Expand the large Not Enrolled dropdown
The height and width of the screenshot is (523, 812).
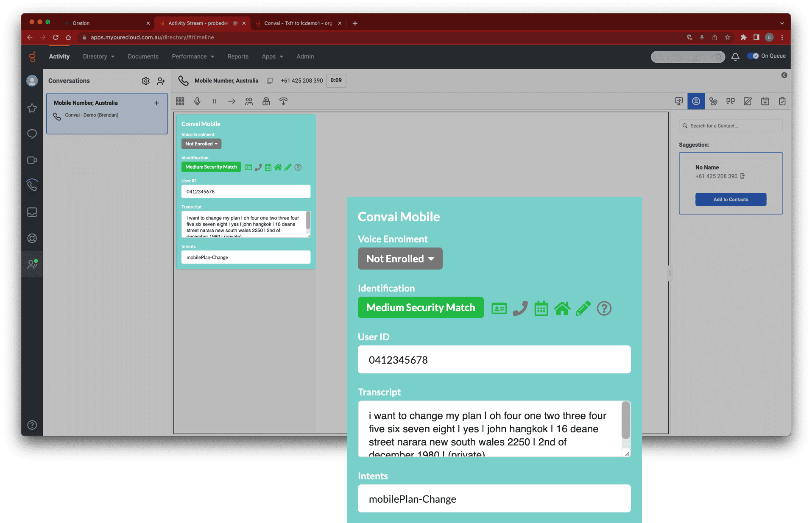click(400, 259)
